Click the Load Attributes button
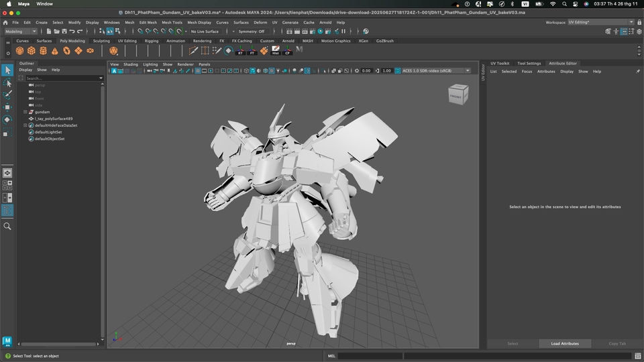644x362 pixels. coord(565,343)
